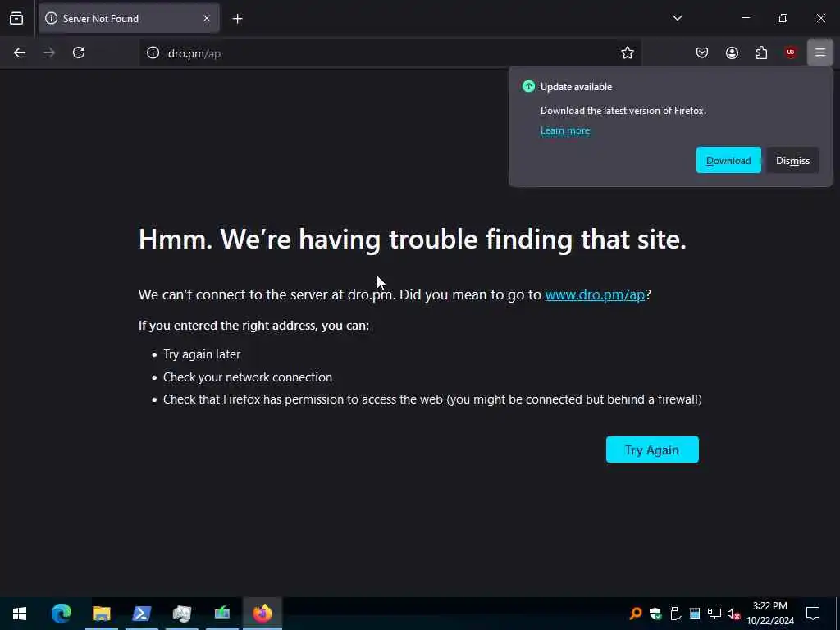Screen dimensions: 840x630
Task: Open the Extensions puzzle icon
Action: [x=761, y=52]
